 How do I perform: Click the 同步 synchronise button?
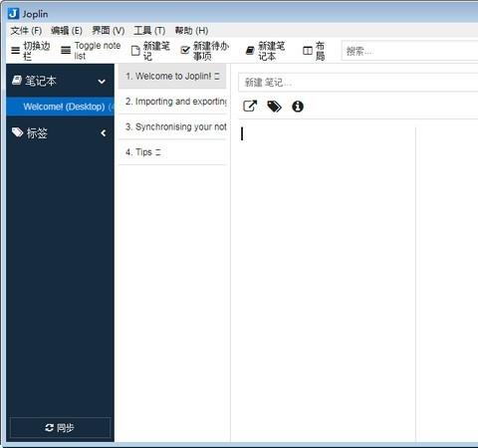60,428
